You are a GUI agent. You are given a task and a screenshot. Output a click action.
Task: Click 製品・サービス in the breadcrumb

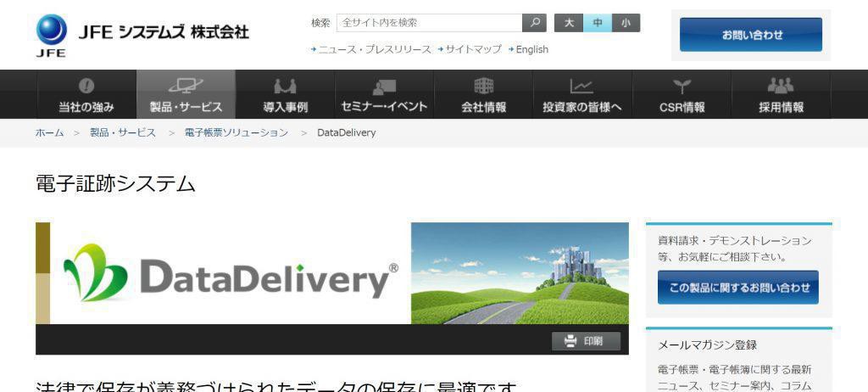123,132
